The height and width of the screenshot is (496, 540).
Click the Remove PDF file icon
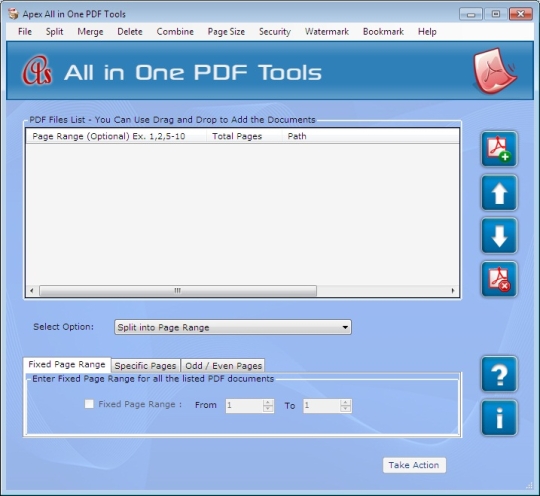499,279
